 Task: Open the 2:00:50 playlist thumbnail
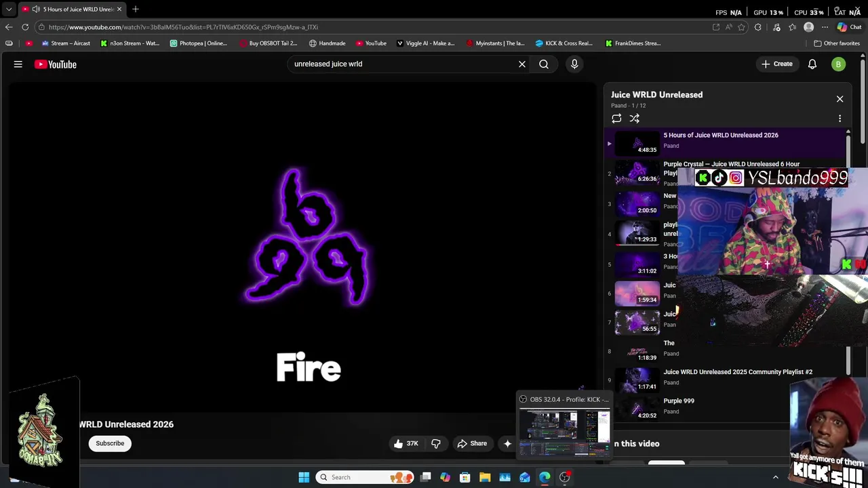coord(637,203)
